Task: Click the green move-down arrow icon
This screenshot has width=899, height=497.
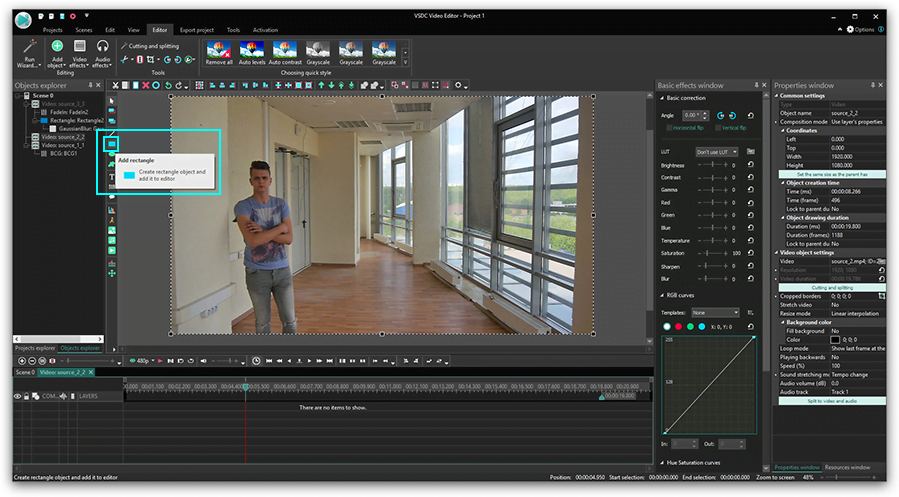Action: (x=331, y=85)
